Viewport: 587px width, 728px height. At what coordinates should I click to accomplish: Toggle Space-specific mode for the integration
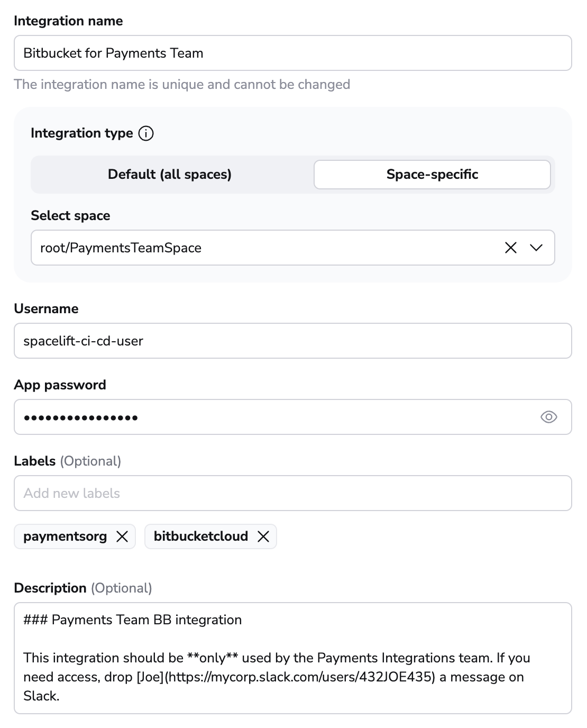point(432,174)
